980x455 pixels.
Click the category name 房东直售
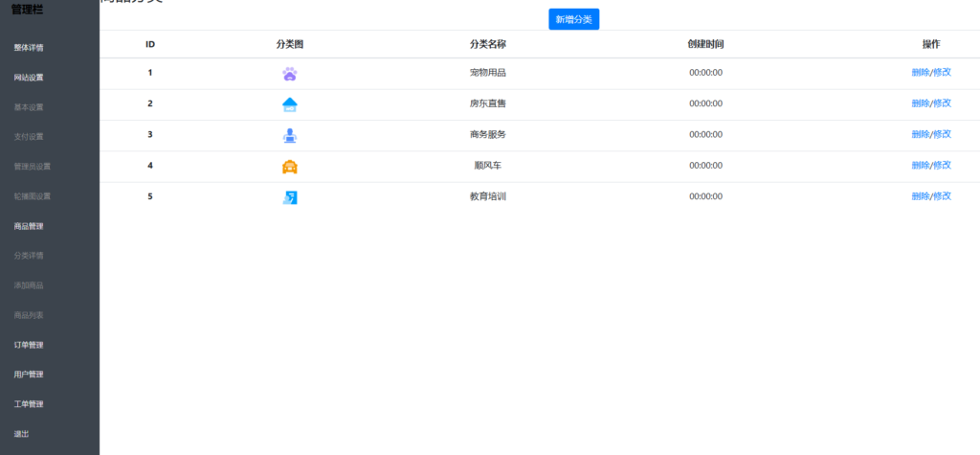(487, 103)
